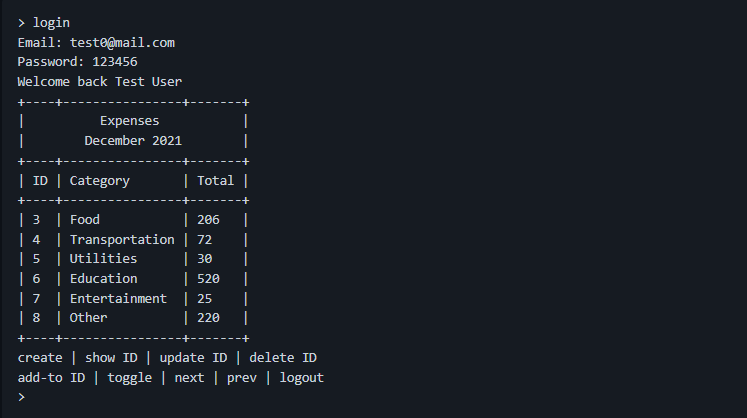
Task: Click the email address test0@mail.com
Action: coord(122,42)
